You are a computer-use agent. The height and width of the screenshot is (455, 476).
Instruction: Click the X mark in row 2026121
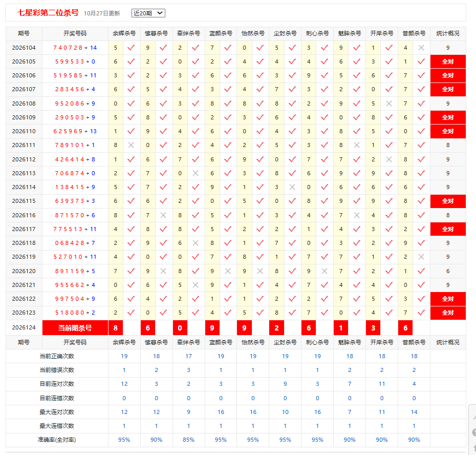point(196,285)
